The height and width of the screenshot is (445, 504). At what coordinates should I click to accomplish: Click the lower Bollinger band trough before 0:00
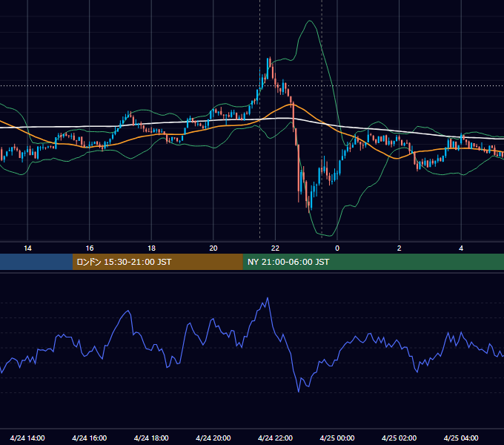click(x=330, y=236)
